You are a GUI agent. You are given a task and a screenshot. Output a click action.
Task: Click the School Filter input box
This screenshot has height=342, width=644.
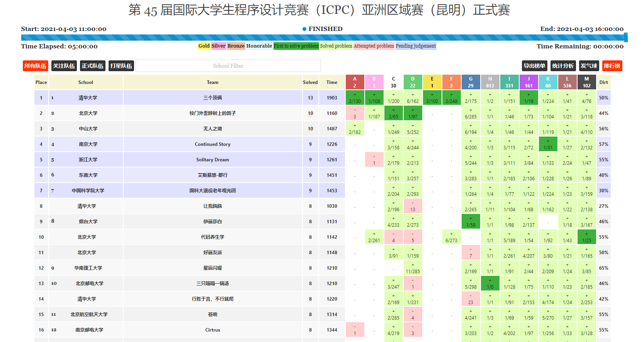pos(228,66)
